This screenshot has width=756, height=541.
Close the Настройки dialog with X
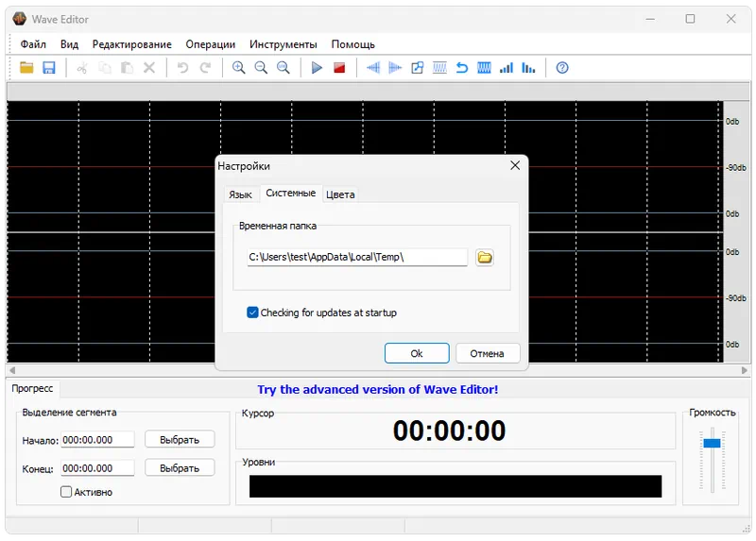[x=515, y=166]
